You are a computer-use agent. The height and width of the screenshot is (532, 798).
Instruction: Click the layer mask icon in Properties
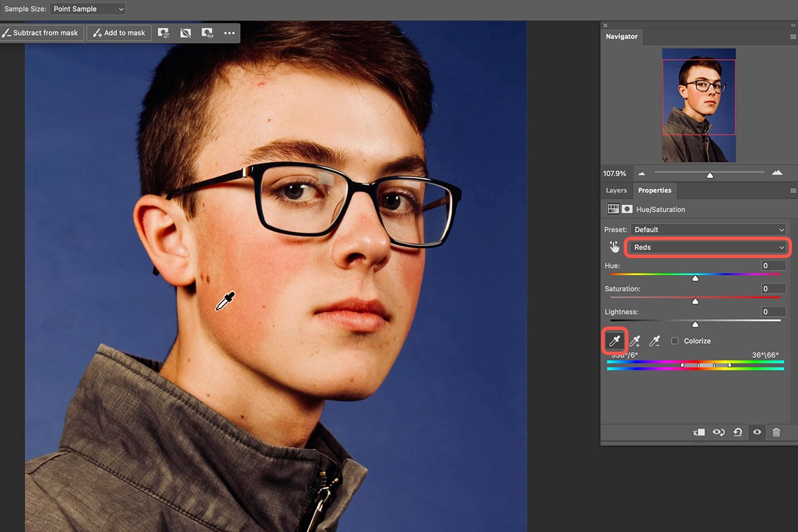click(x=627, y=209)
